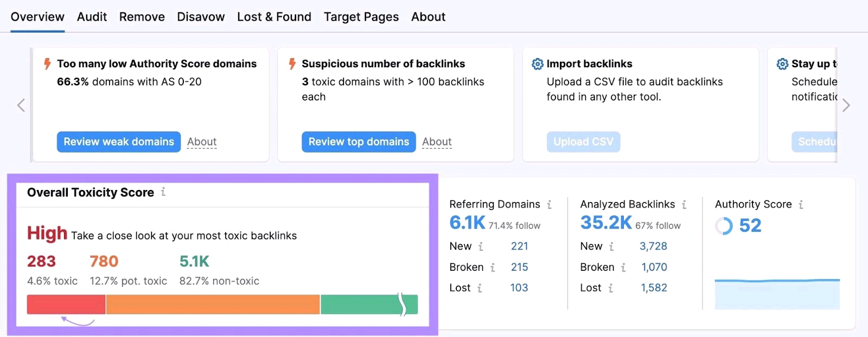
Task: Go to the Disavow tab
Action: [x=201, y=17]
